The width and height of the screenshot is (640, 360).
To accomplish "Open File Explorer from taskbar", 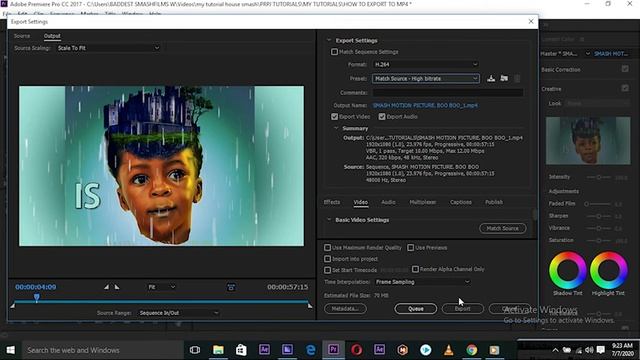I will pyautogui.click(x=218, y=350).
